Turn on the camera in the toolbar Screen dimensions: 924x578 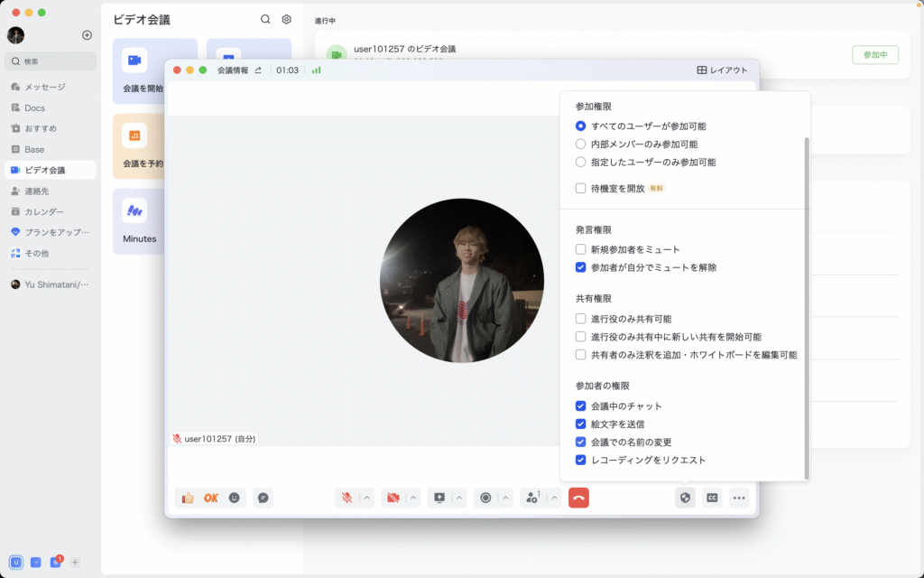393,498
